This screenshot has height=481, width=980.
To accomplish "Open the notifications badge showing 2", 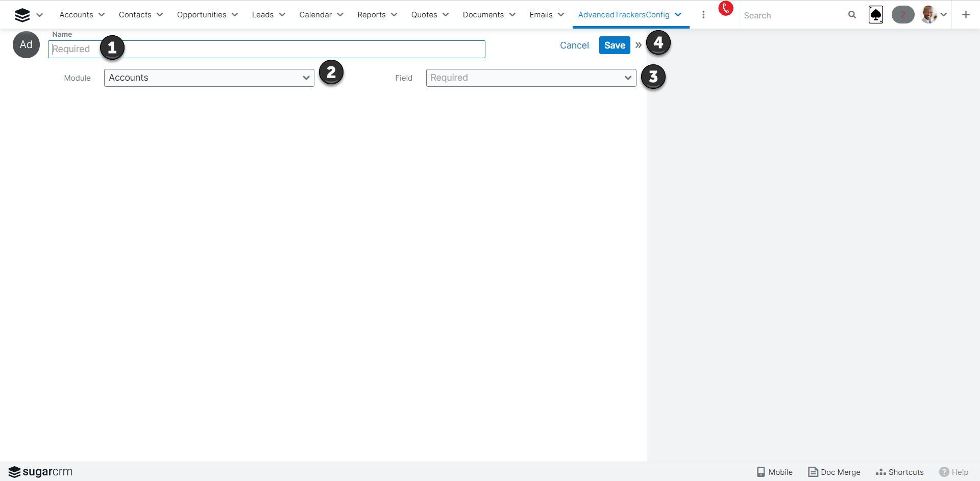I will point(902,15).
